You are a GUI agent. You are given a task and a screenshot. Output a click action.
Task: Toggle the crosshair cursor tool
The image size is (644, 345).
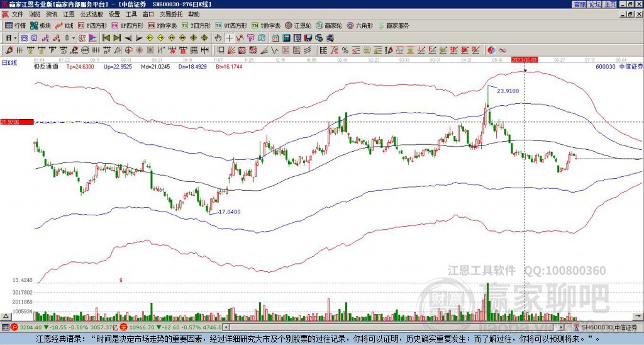pos(229,38)
